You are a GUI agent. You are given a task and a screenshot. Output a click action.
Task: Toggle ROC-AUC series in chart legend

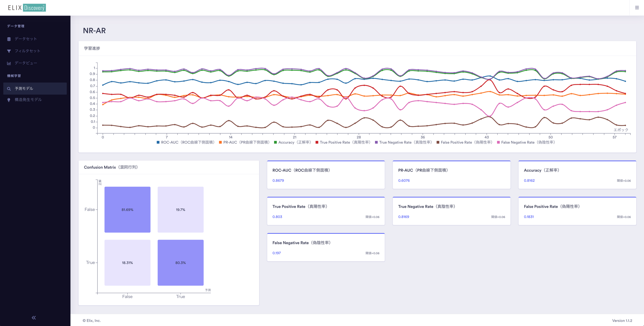tap(186, 142)
